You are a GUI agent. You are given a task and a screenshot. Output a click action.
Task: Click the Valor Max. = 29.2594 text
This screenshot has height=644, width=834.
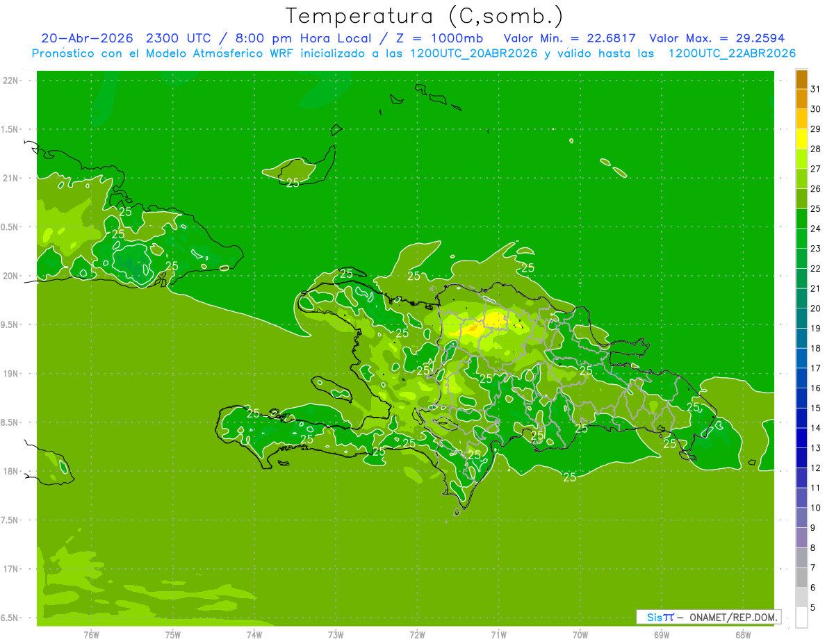(717, 38)
